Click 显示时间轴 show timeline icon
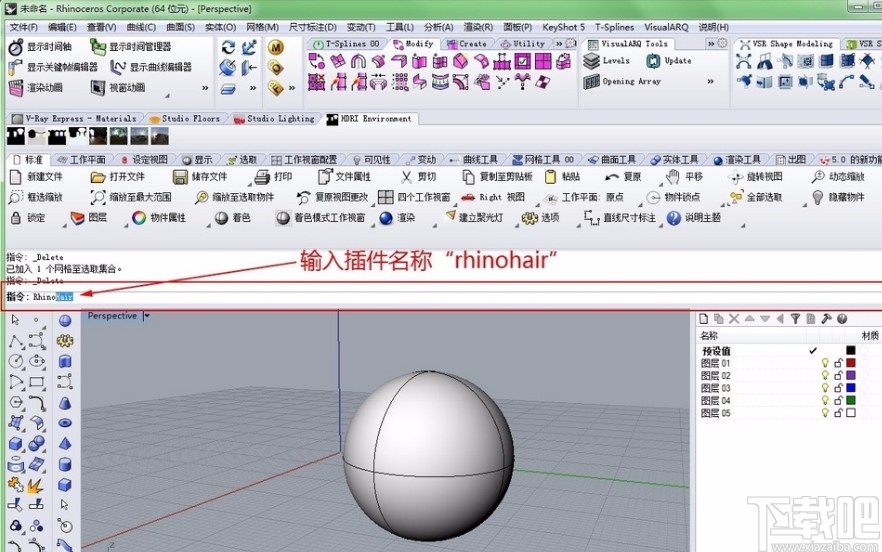The image size is (882, 552). point(16,47)
